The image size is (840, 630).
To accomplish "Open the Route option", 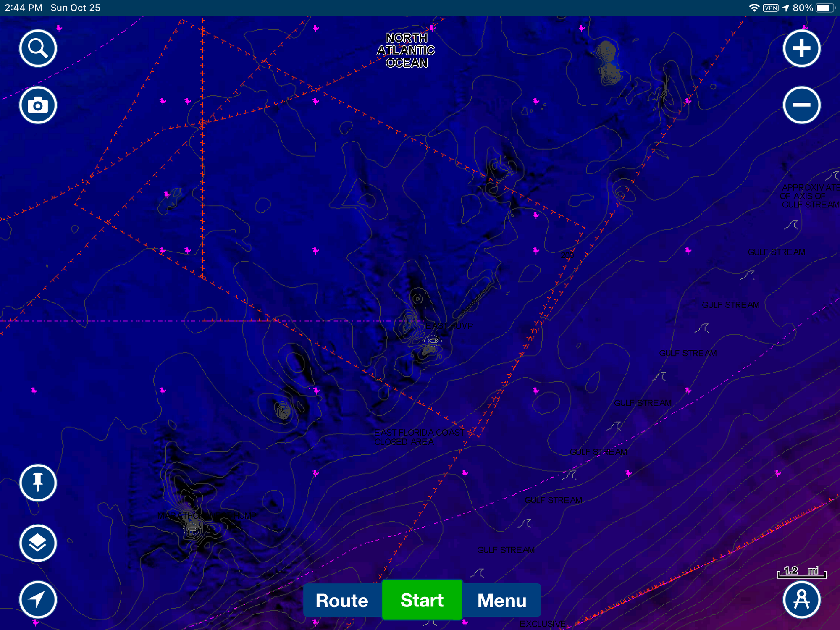I will click(x=342, y=601).
